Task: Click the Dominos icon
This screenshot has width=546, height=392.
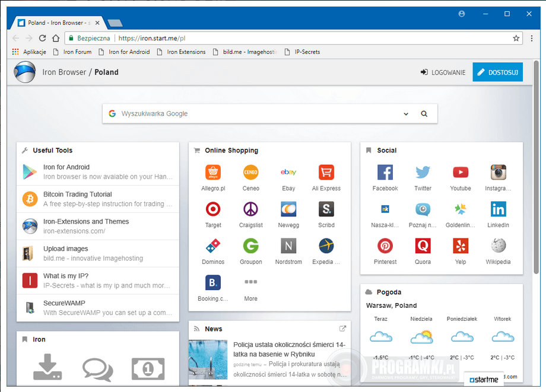Action: (212, 246)
